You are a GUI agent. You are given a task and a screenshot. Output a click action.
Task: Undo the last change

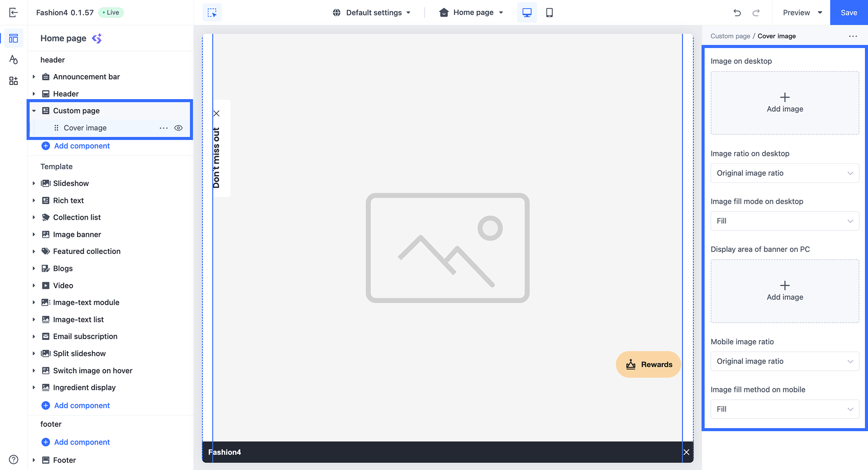pos(737,13)
